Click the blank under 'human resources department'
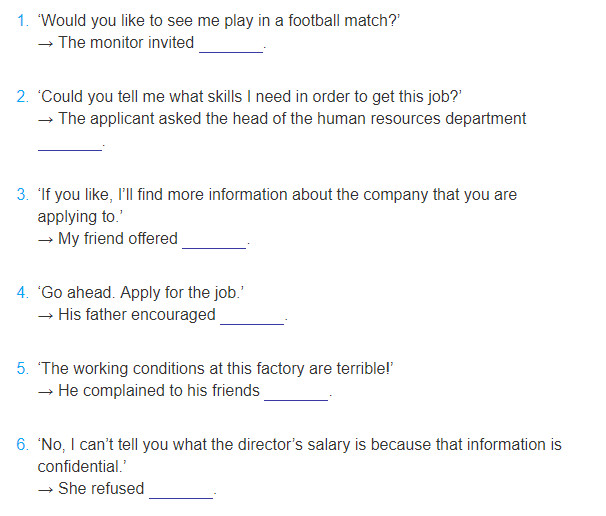Screen dimensions: 606x516 70,145
